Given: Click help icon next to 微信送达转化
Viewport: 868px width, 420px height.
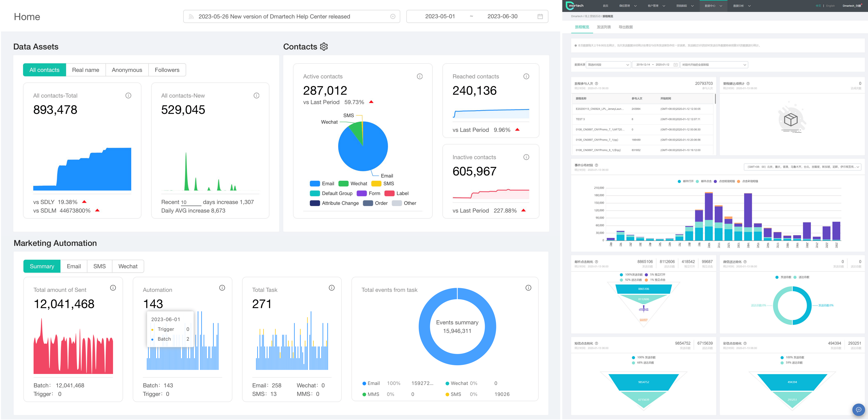Looking at the screenshot, I should click(x=745, y=262).
